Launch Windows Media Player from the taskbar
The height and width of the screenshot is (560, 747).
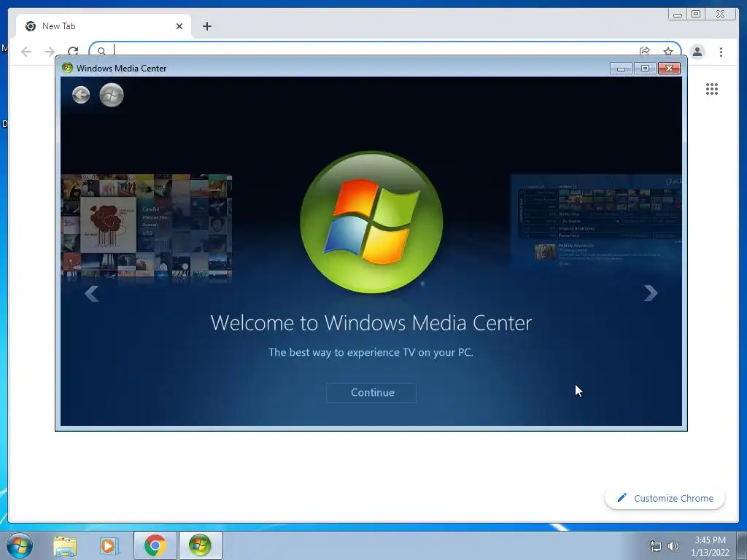[108, 545]
